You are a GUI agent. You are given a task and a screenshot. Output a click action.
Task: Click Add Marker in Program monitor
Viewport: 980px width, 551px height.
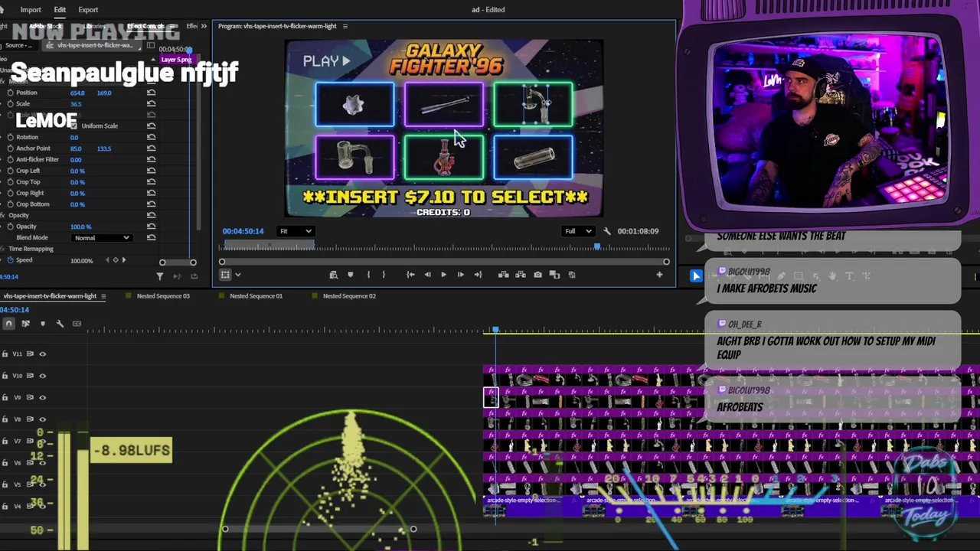pos(351,275)
